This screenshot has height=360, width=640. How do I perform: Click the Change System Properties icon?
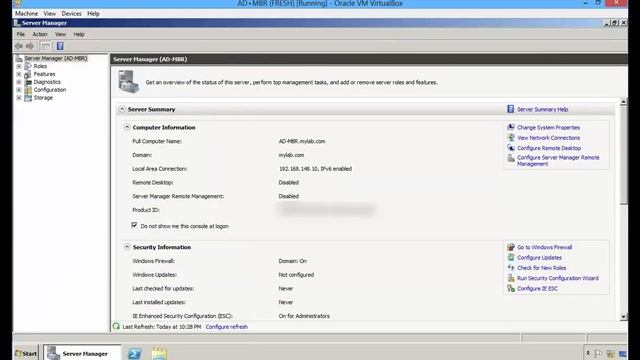coord(511,127)
